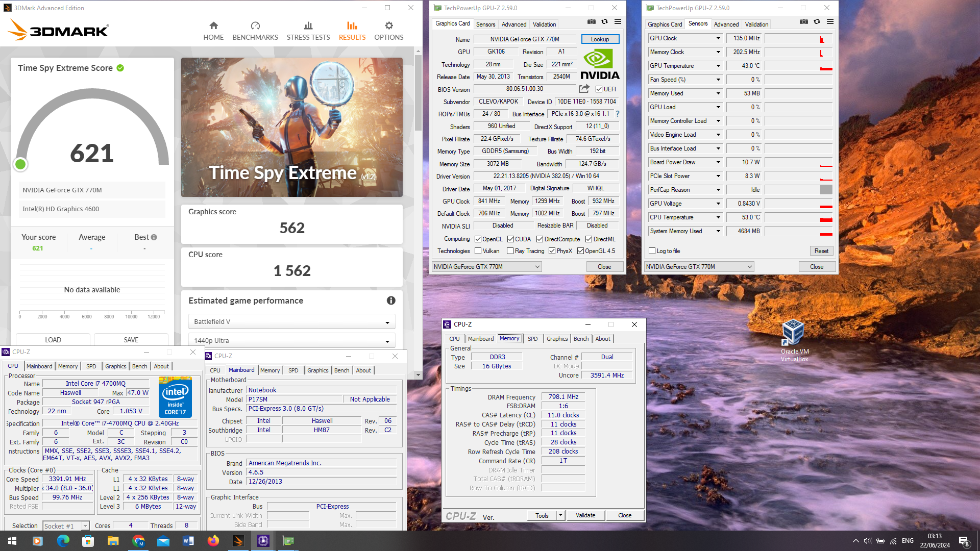
Task: Open the RESULTS section in 3DMark
Action: (x=352, y=31)
